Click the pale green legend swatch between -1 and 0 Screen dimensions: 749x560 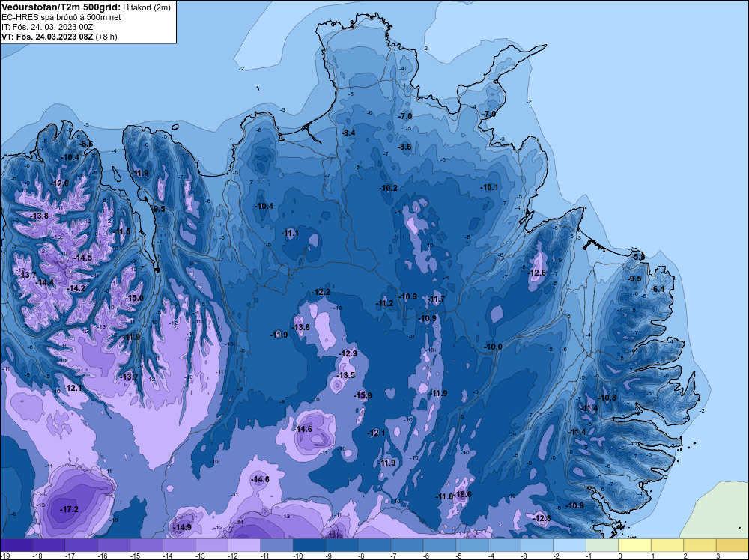[x=602, y=545]
